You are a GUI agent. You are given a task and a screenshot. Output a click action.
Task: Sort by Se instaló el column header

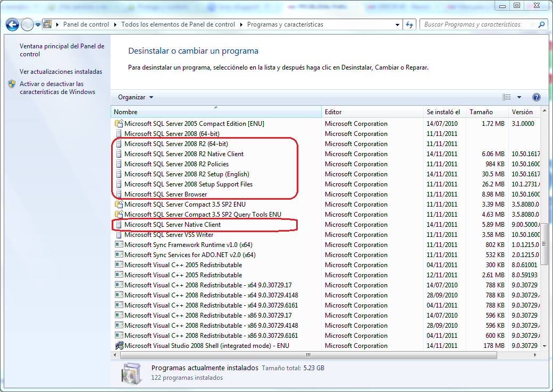(x=445, y=112)
